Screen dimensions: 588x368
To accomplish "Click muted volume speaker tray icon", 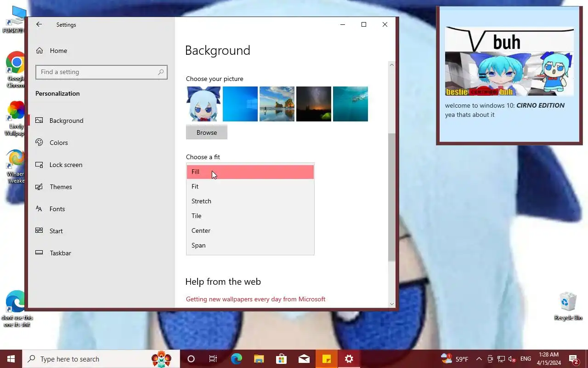I will (x=512, y=359).
